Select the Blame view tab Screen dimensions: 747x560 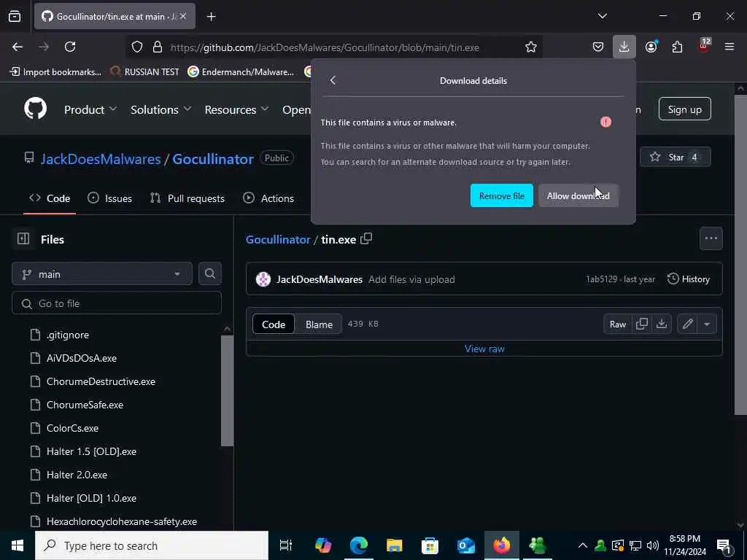tap(319, 324)
